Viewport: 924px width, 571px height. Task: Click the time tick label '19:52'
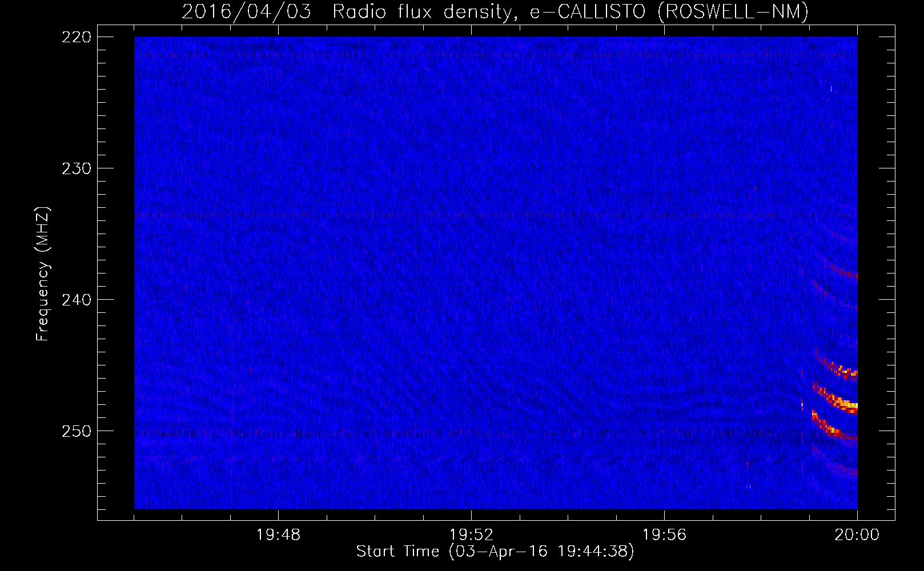pyautogui.click(x=471, y=535)
